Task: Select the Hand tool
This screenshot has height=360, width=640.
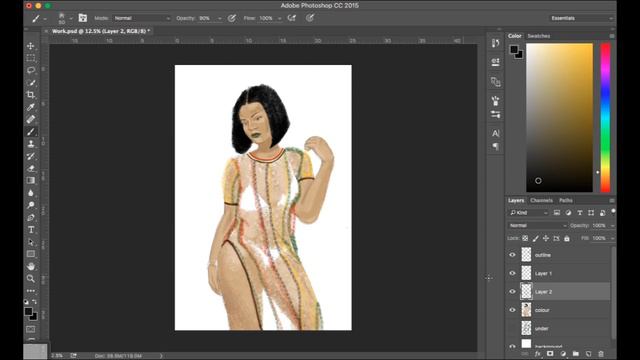Action: [x=31, y=267]
